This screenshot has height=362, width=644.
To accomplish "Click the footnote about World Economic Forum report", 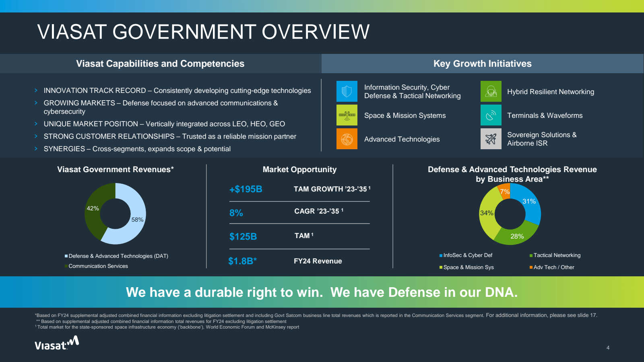I will pos(167,327).
